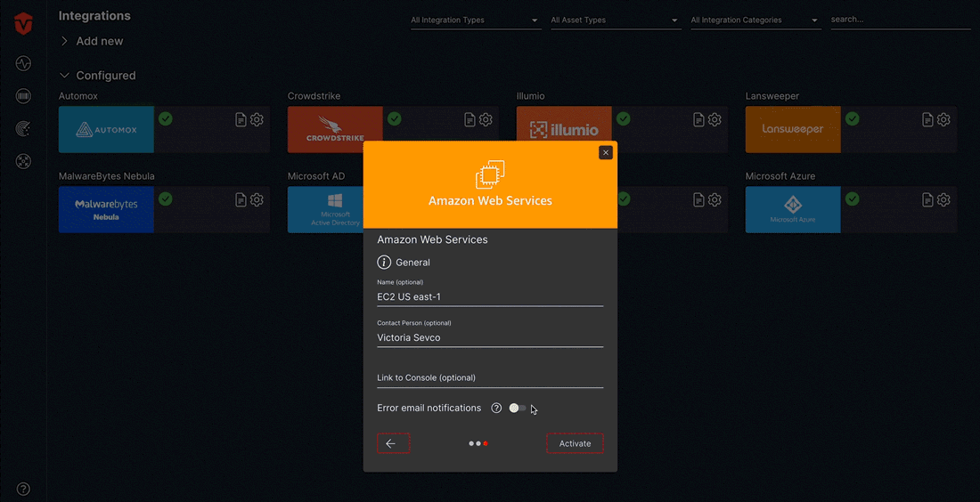Open Microsoft Azure settings gear

pyautogui.click(x=943, y=199)
